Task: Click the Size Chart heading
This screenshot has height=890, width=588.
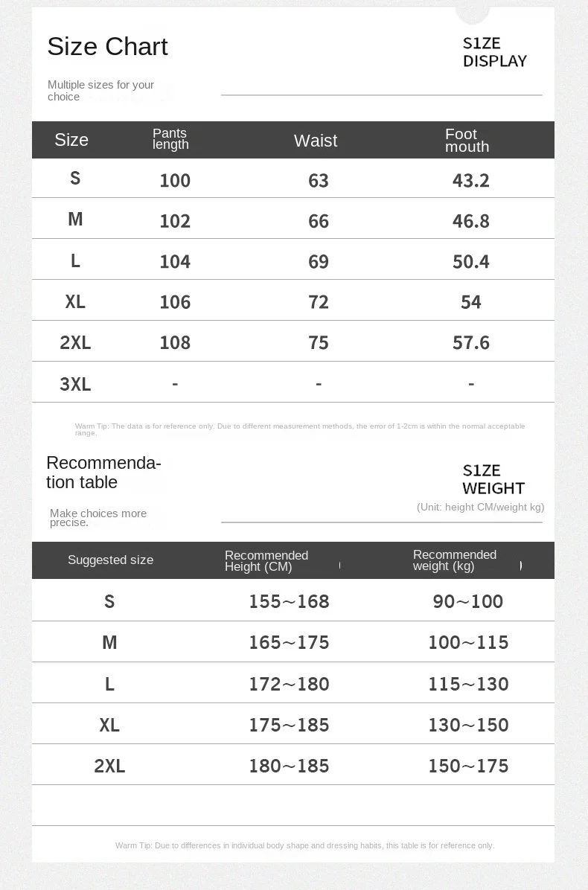Action: coord(107,47)
